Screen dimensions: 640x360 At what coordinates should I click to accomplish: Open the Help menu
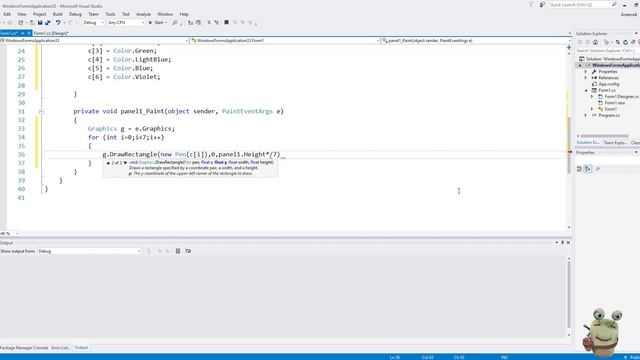point(184,14)
